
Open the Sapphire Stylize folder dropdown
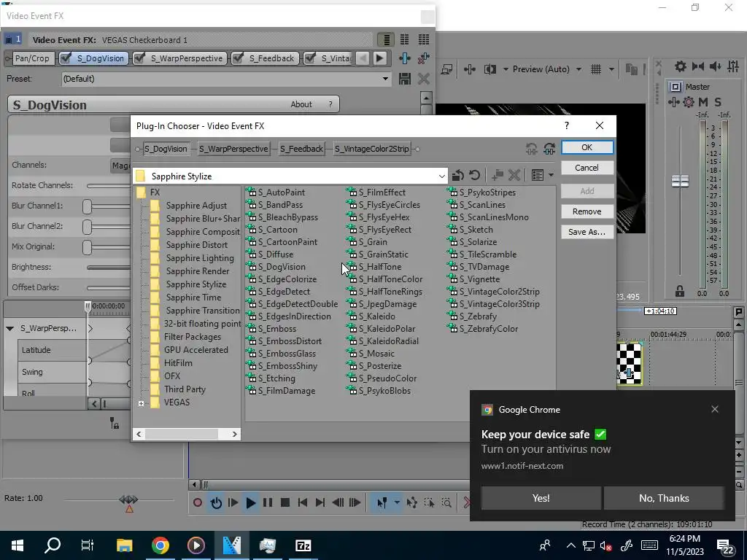point(441,176)
